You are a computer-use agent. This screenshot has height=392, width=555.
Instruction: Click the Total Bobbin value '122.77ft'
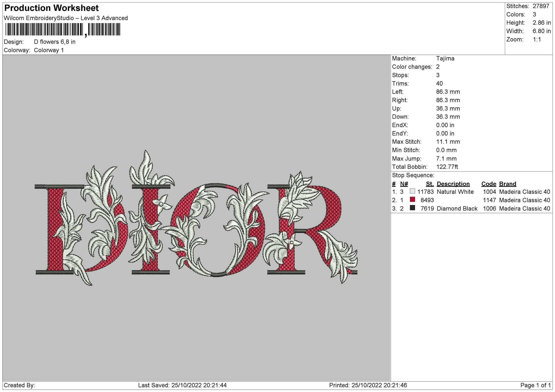pos(447,167)
